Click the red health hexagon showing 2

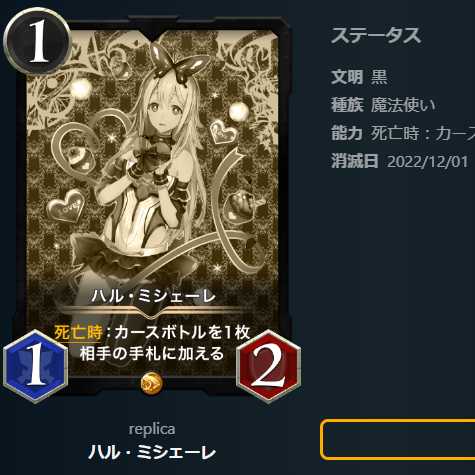coord(269,366)
